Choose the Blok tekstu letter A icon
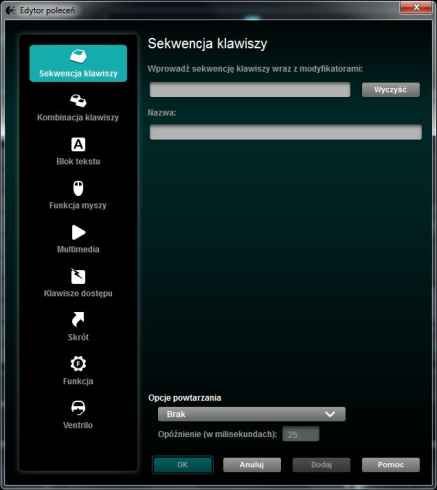 click(78, 145)
